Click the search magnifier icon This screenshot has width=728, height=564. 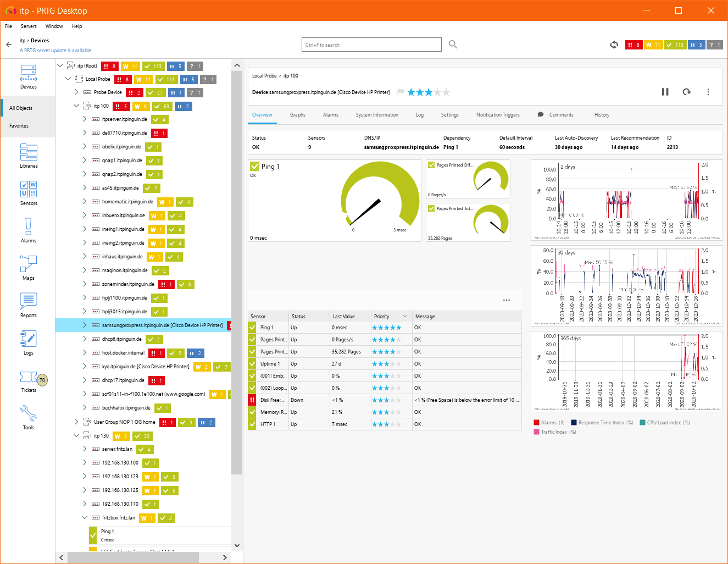coord(453,45)
